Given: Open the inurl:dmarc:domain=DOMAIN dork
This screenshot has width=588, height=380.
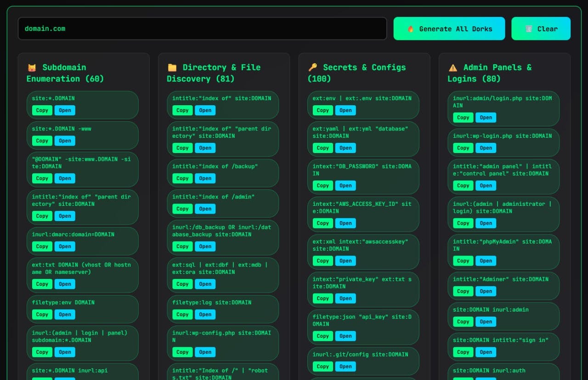Looking at the screenshot, I should tap(65, 246).
